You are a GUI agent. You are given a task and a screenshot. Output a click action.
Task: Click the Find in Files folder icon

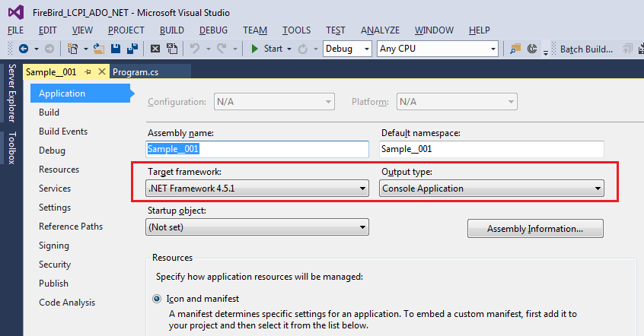[x=515, y=49]
